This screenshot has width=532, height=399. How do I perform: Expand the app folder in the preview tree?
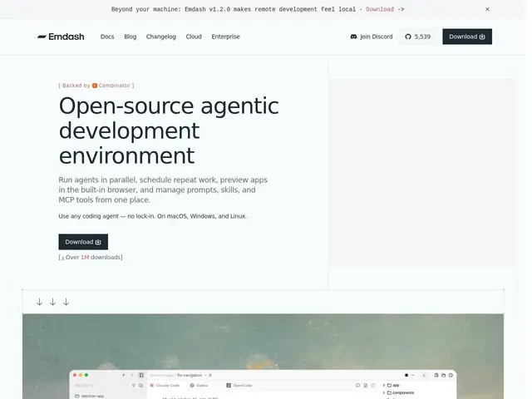click(x=391, y=386)
